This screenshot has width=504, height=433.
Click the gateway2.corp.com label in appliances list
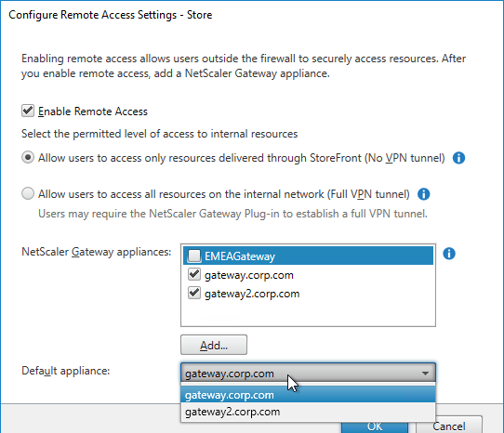click(x=252, y=294)
